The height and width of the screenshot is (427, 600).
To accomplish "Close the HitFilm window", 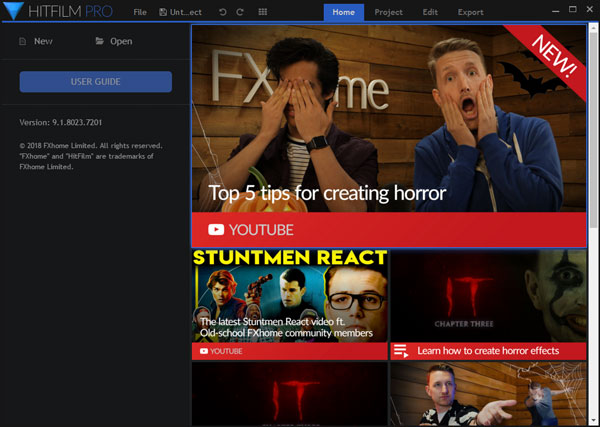I will [590, 9].
